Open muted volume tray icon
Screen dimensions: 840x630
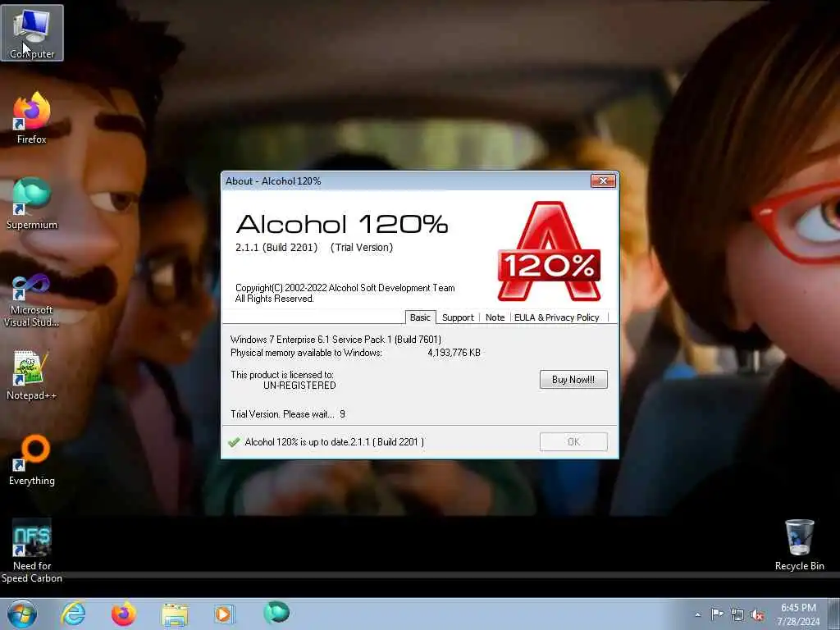click(757, 615)
